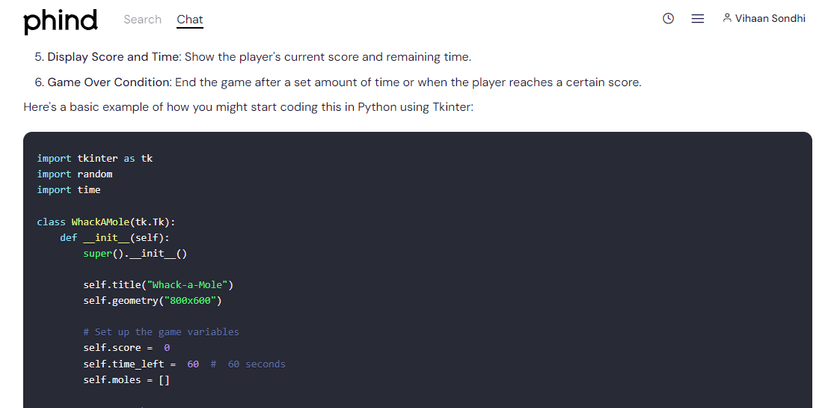The height and width of the screenshot is (408, 828).
Task: Click the 'class WhackAMole' definition line
Action: click(x=106, y=222)
